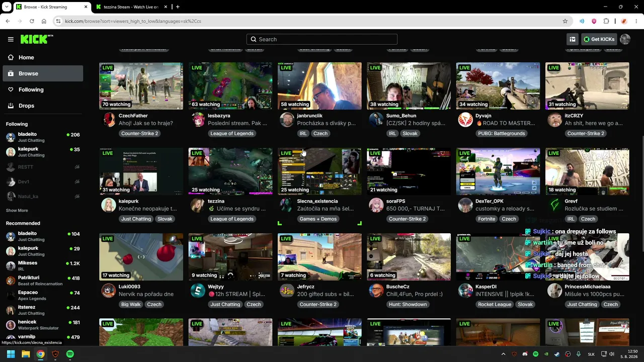Open the Games + Demos tag under Slecna_existencia

click(318, 219)
